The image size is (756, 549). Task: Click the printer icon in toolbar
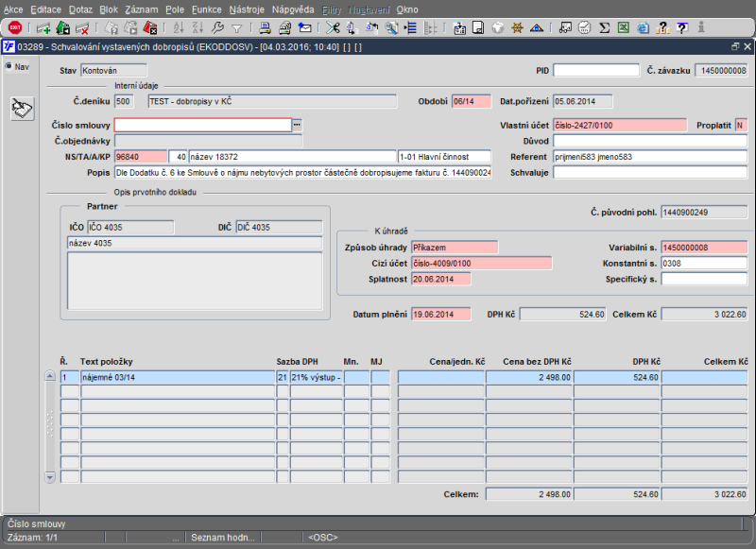pyautogui.click(x=265, y=27)
